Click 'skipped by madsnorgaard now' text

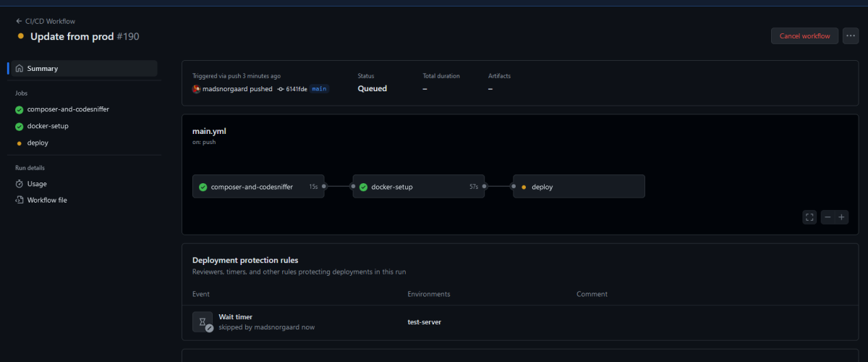point(267,327)
